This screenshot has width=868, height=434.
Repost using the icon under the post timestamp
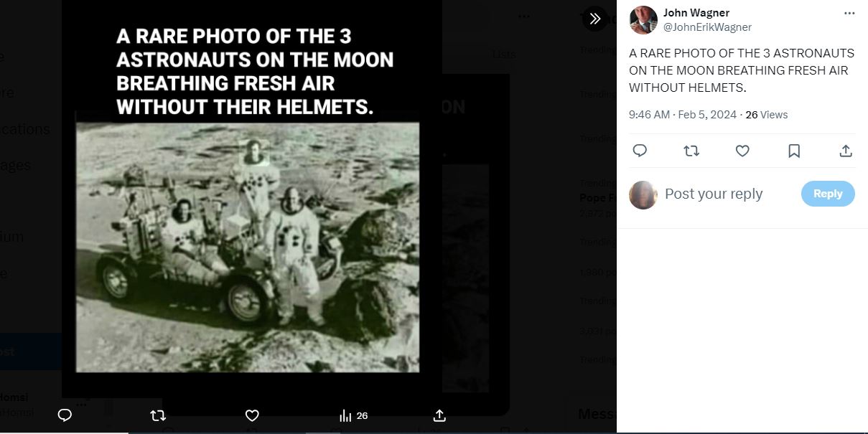click(691, 151)
